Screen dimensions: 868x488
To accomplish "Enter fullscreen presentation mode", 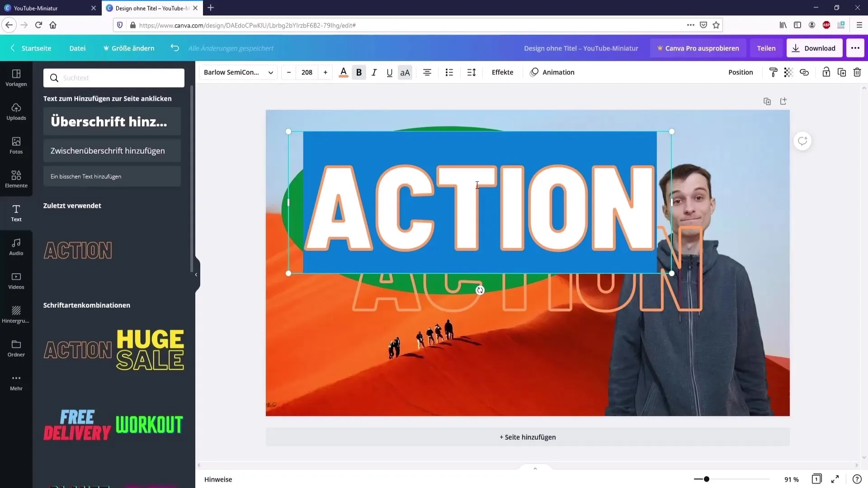I will (x=835, y=479).
